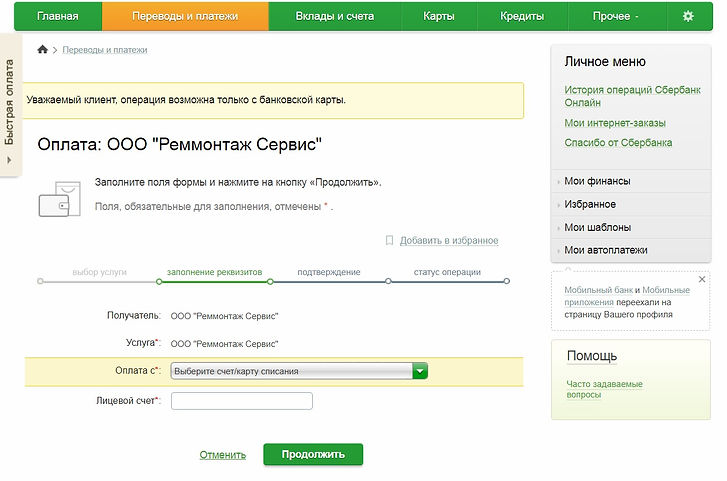Viewport: 727px width, 481px height.
Task: Expand Мои автоплатежи section
Action: coord(606,250)
